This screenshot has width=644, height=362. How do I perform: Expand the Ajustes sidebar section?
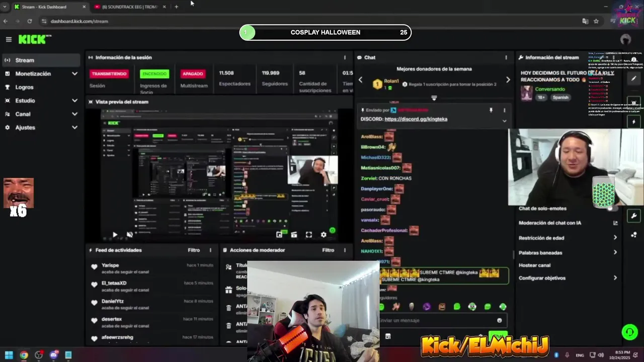tap(74, 128)
